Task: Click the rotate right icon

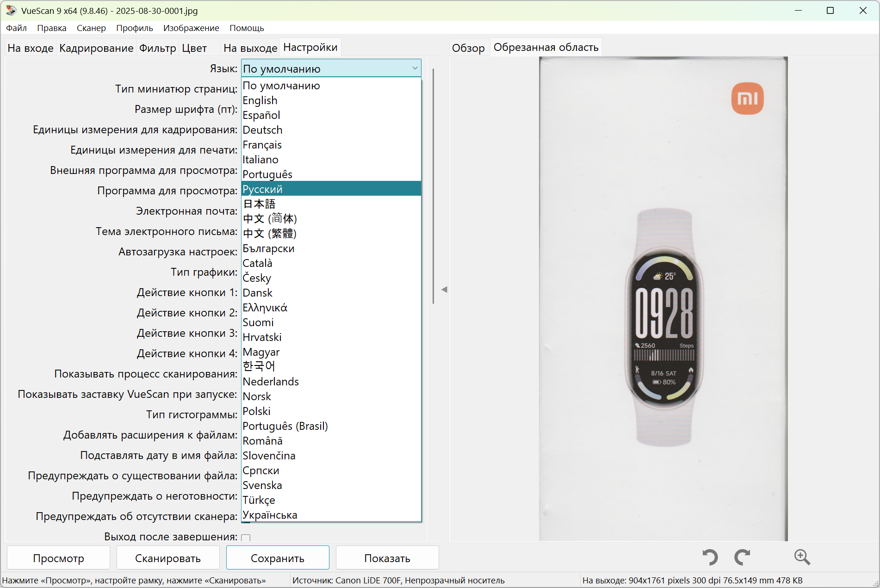Action: click(743, 557)
